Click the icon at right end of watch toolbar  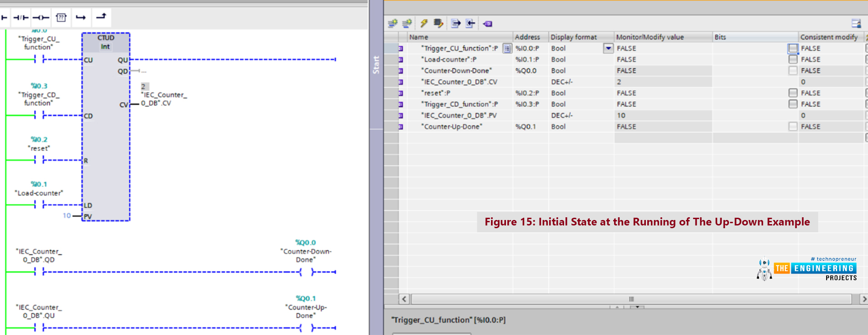coord(856,24)
